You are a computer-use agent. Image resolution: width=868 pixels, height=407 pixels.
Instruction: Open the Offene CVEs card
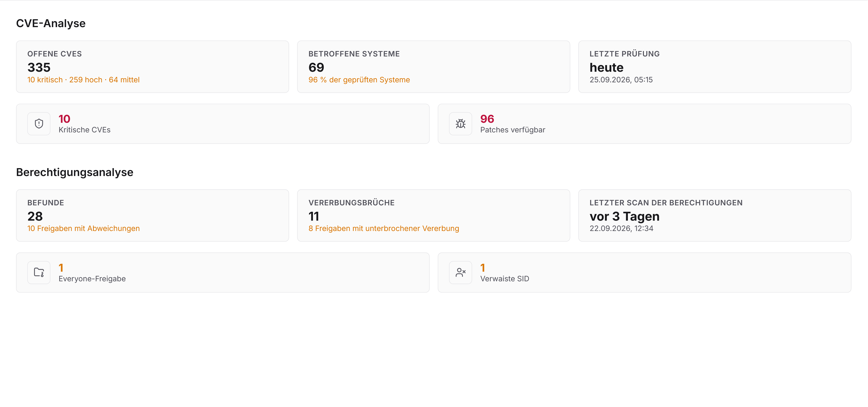click(152, 67)
